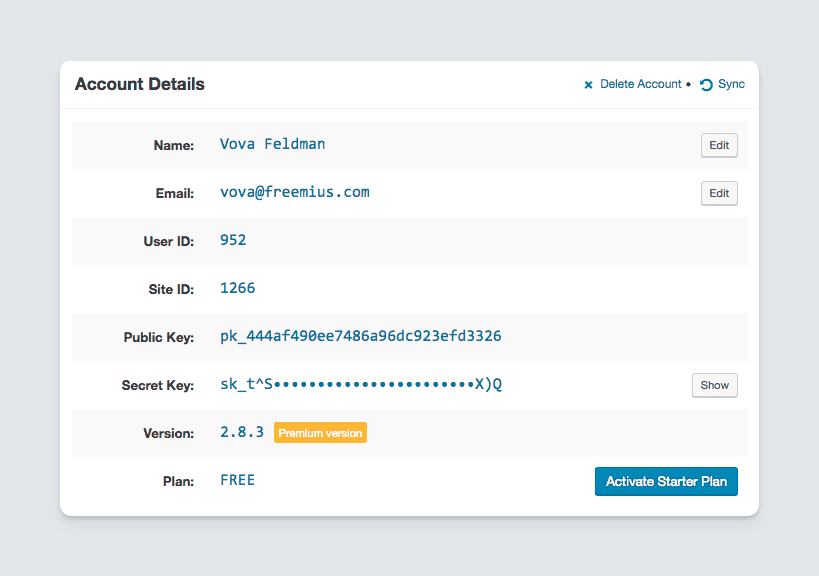Select the Site ID value 1266
This screenshot has width=819, height=576.
tap(237, 288)
